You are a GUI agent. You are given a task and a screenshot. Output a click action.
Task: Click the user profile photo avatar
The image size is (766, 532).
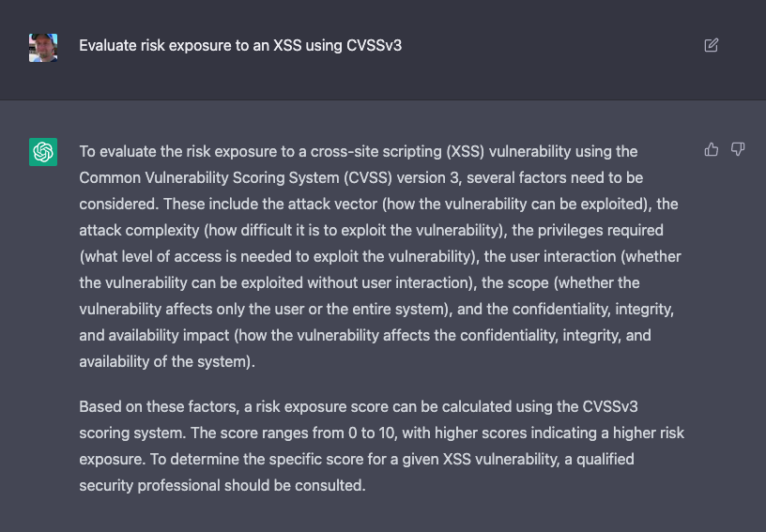(43, 48)
